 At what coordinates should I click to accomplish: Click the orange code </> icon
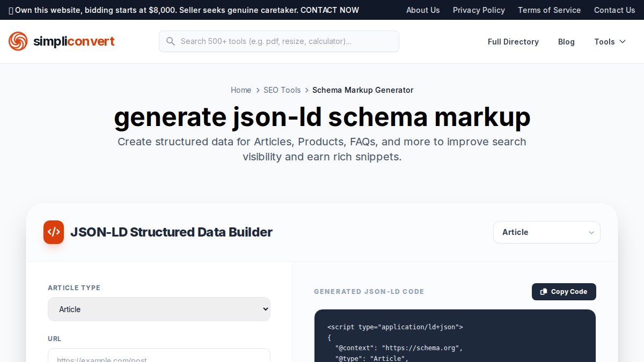pos(54,232)
